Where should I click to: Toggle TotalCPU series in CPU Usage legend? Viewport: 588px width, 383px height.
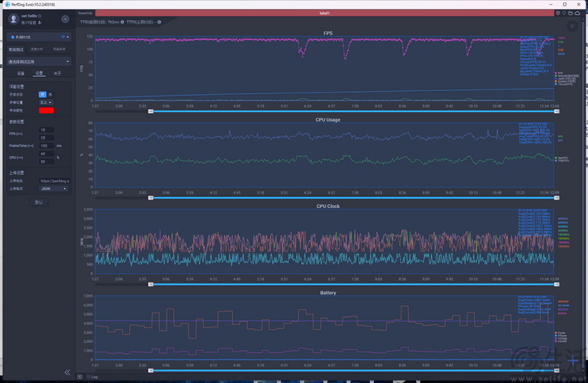click(x=562, y=161)
